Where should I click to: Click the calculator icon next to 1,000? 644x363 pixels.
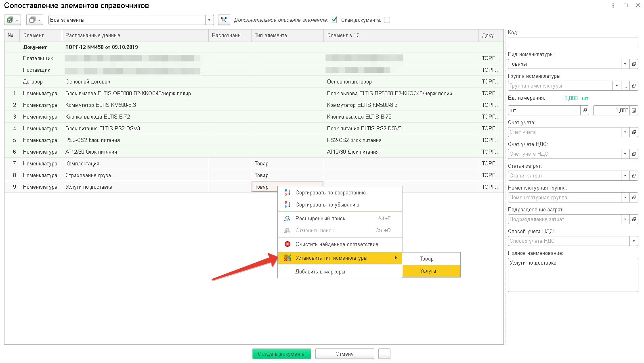pyautogui.click(x=634, y=110)
